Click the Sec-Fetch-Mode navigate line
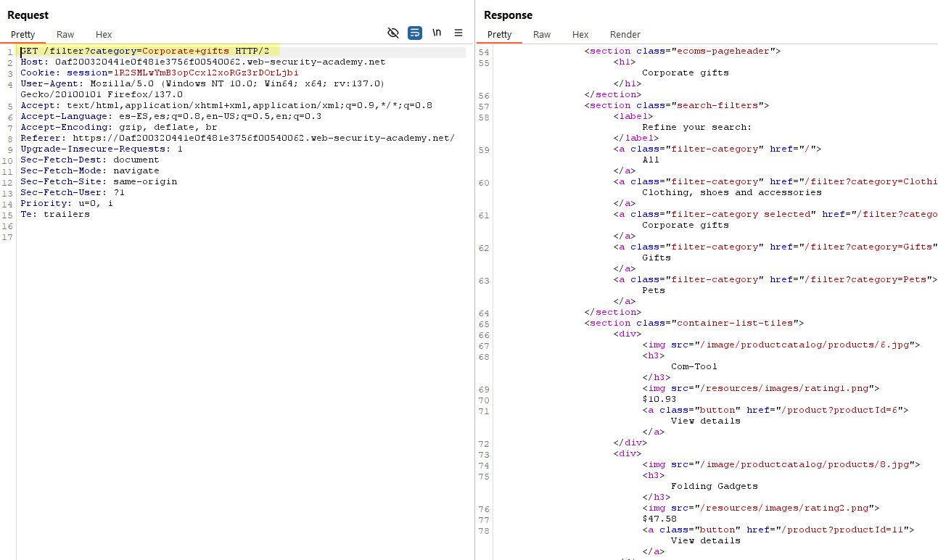The width and height of the screenshot is (938, 560). coord(90,171)
